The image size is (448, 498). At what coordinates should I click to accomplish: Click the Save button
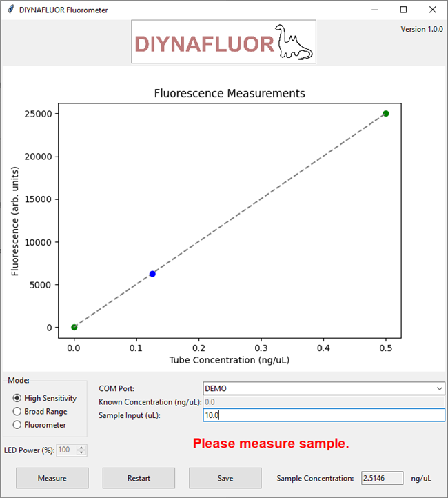click(225, 478)
